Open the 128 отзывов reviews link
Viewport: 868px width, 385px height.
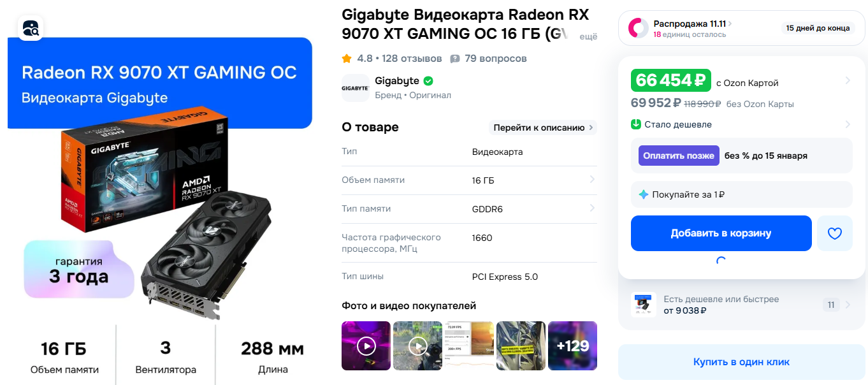[412, 59]
